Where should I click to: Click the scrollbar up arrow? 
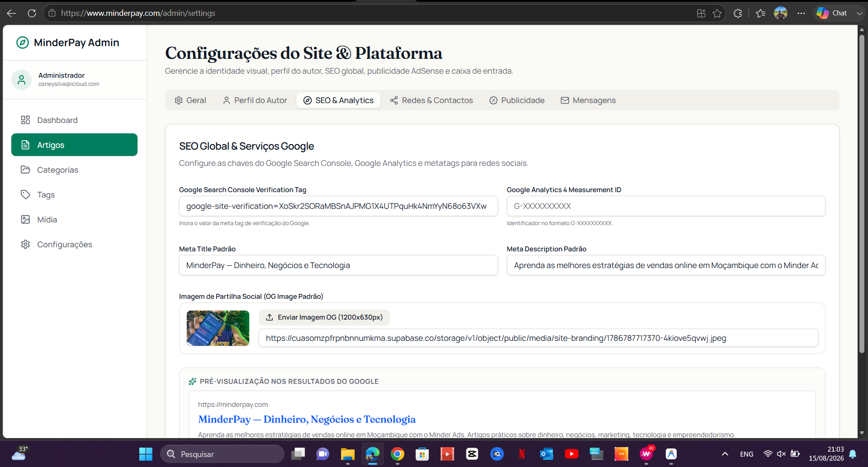pyautogui.click(x=862, y=30)
